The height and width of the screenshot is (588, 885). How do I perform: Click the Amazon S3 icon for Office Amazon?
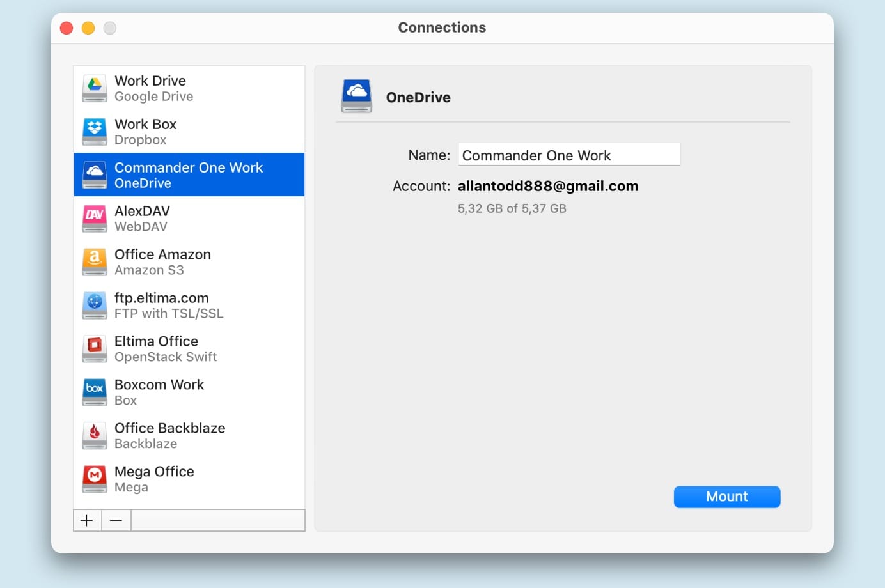click(x=95, y=262)
